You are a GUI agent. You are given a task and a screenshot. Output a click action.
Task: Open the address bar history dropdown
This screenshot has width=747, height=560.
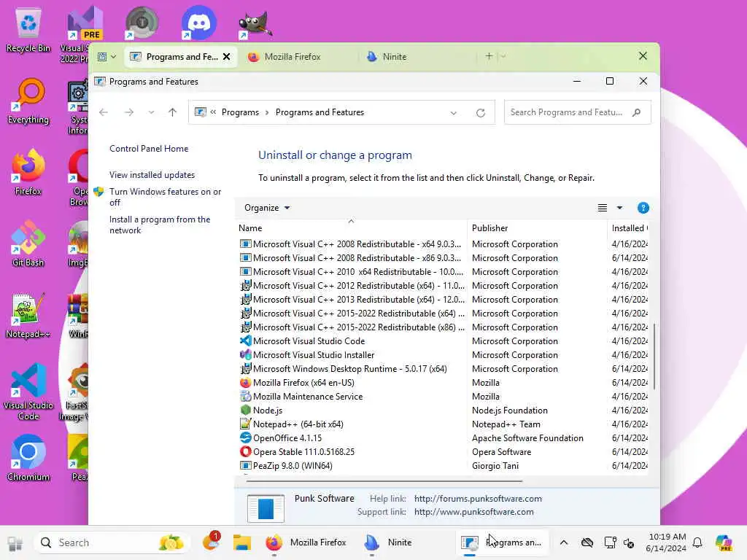point(454,113)
